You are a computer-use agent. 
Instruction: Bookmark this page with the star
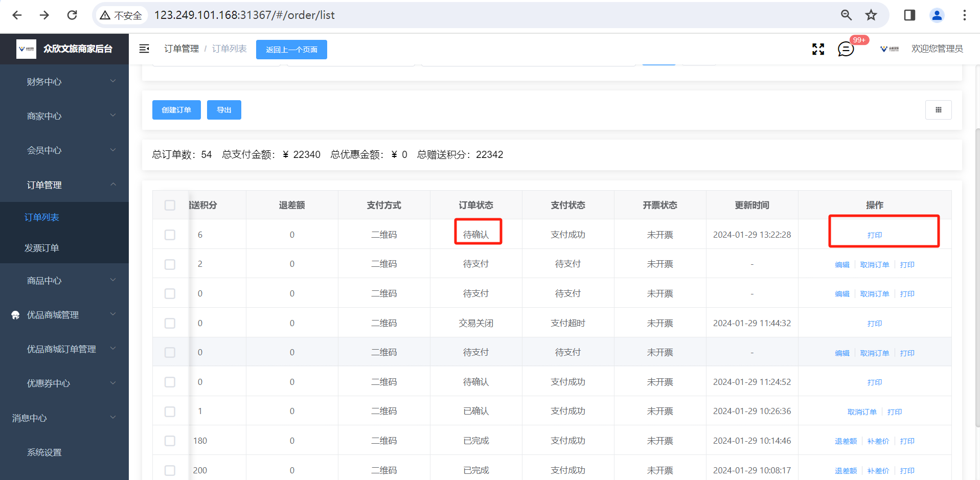(871, 15)
